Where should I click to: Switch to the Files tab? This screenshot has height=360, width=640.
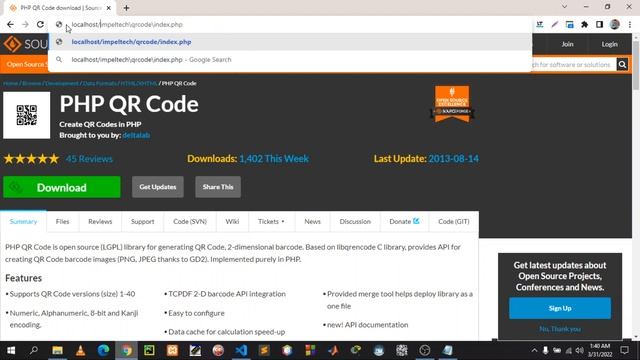[x=62, y=222]
